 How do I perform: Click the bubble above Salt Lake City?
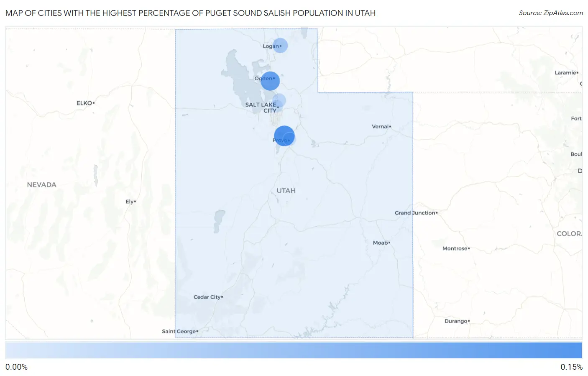279,100
